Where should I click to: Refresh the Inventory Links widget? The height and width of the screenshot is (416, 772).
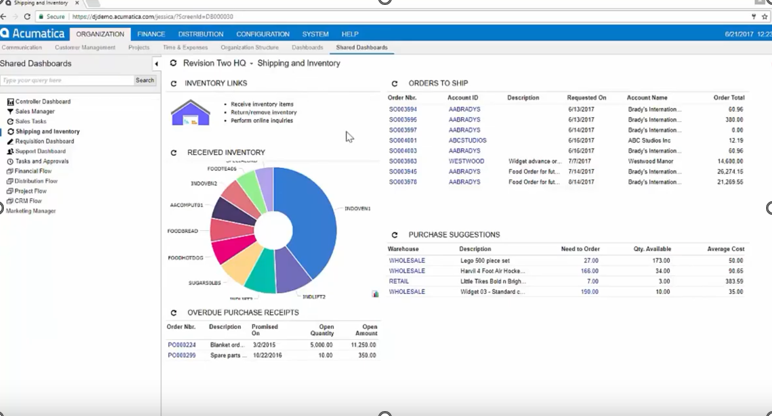point(173,84)
